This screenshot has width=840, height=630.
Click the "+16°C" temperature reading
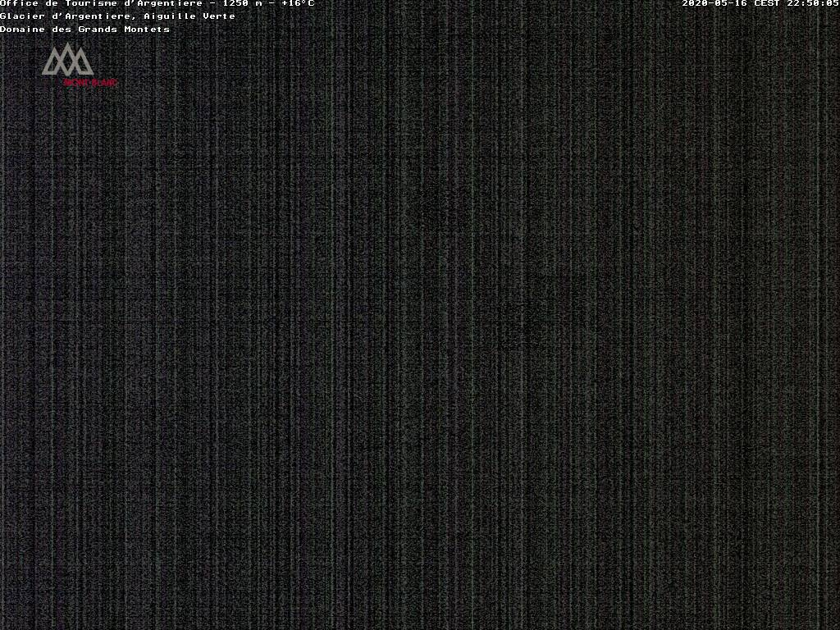(297, 3)
